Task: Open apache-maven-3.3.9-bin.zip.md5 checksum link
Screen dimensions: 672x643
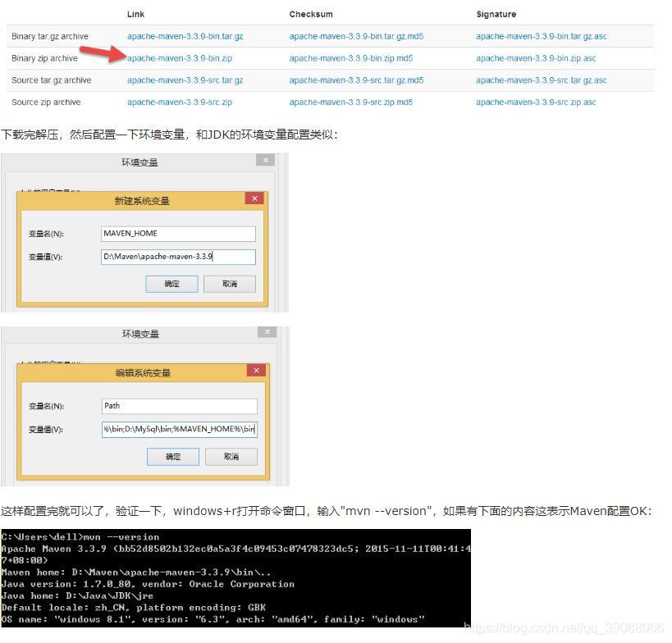Action: click(351, 58)
